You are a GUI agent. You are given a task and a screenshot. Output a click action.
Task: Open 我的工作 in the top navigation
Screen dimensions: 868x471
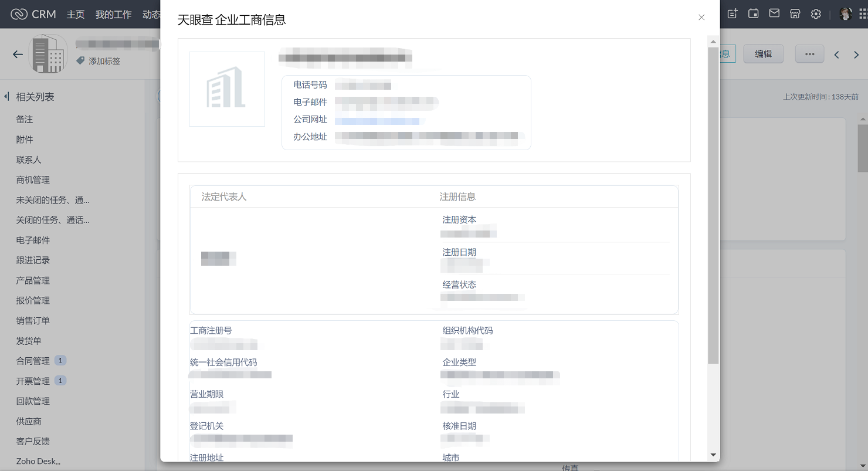[113, 14]
